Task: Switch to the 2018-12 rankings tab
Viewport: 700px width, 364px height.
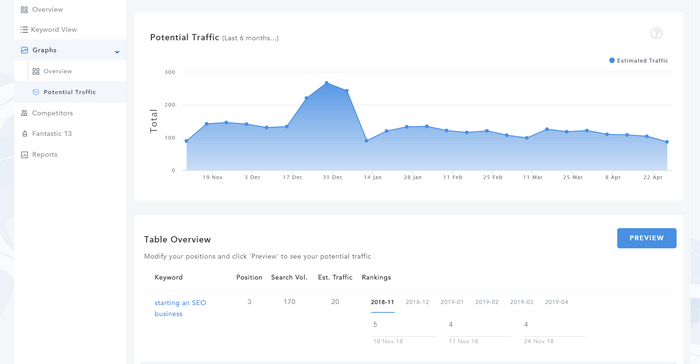Action: (417, 302)
